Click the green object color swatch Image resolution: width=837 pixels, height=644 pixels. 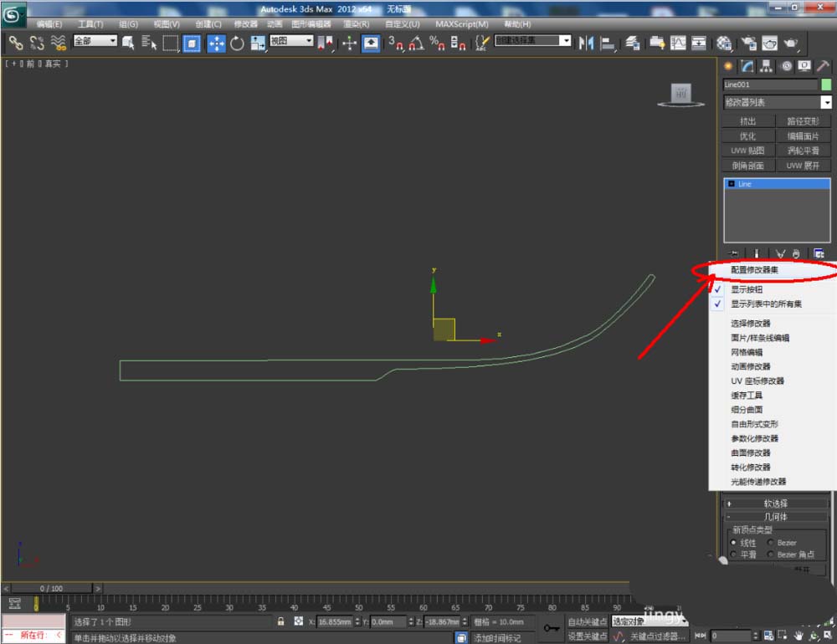point(826,84)
